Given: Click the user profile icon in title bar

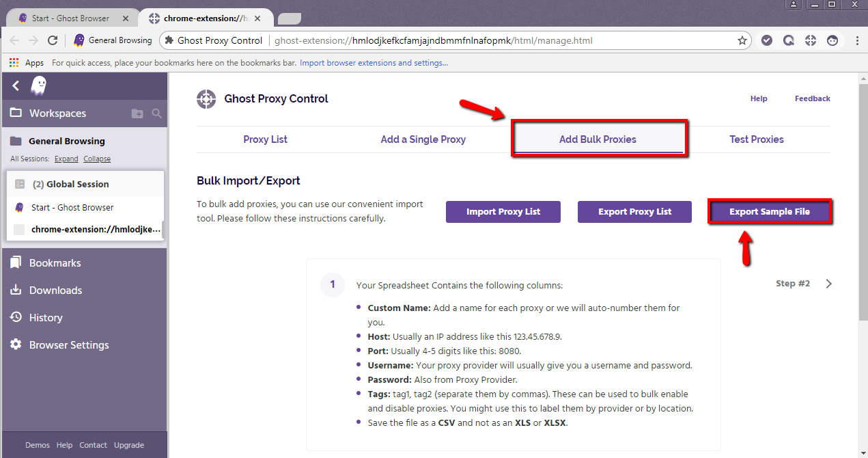Looking at the screenshot, I should pos(793,5).
